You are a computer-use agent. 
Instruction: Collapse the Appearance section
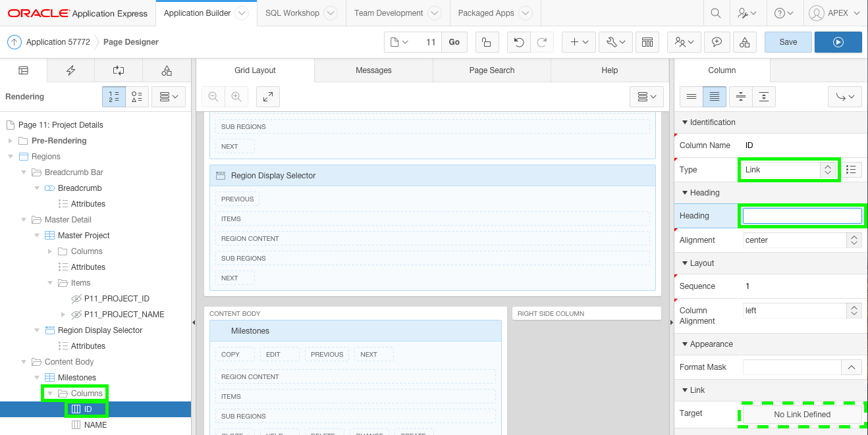click(x=685, y=344)
